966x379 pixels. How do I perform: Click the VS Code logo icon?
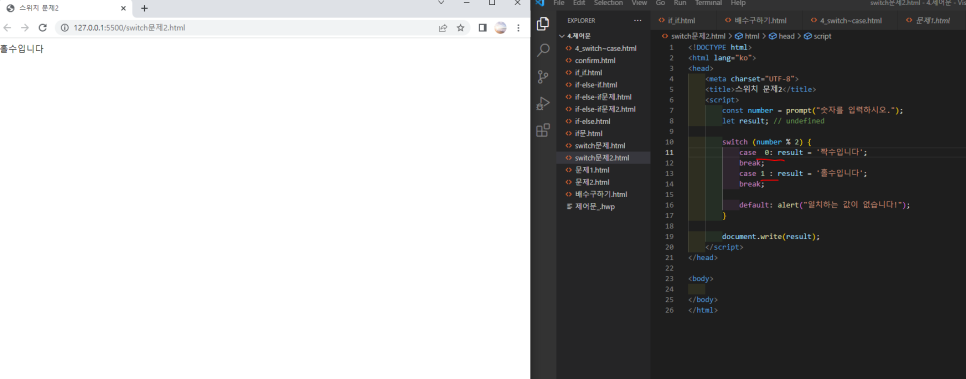click(540, 3)
